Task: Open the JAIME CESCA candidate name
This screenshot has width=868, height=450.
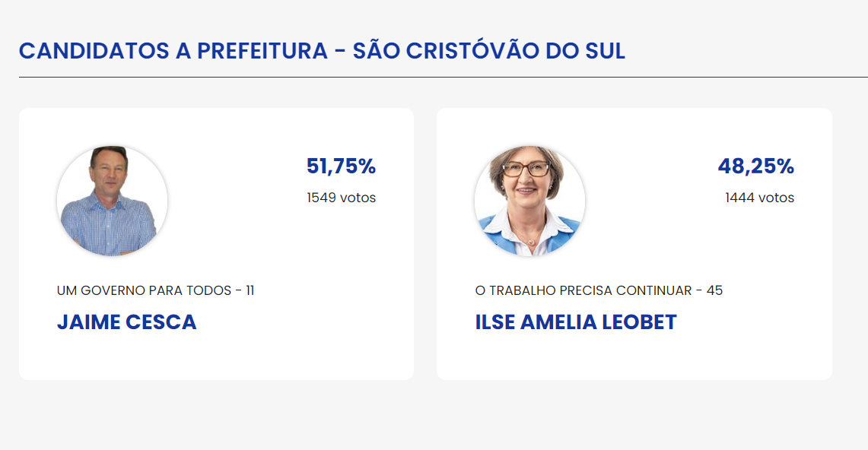Action: click(126, 322)
